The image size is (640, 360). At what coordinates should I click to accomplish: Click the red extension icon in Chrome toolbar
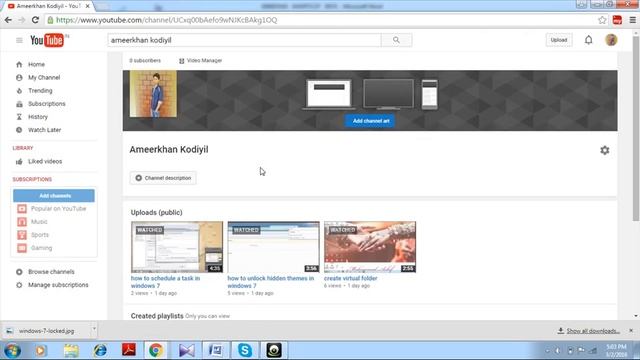[617, 20]
